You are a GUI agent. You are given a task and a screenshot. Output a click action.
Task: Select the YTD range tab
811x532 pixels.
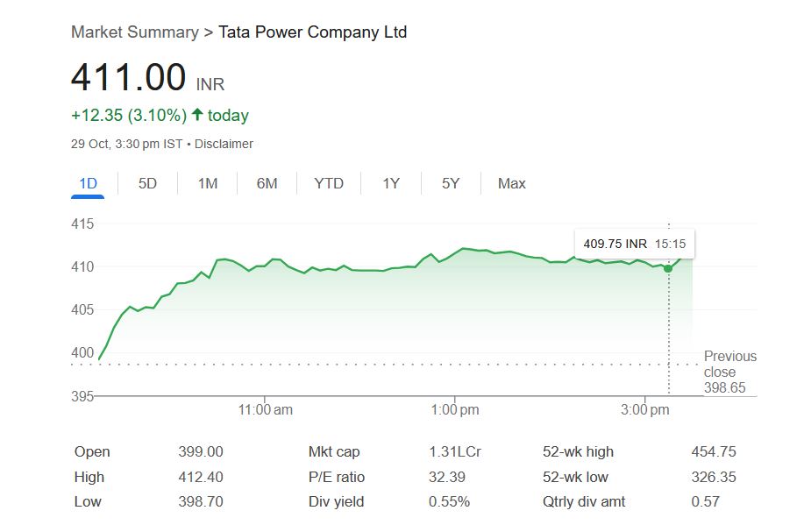(329, 183)
